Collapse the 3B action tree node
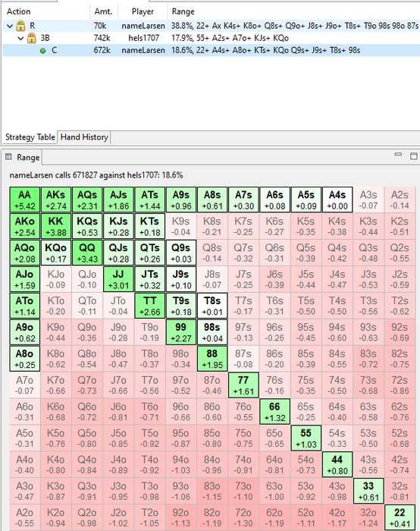 pos(21,38)
